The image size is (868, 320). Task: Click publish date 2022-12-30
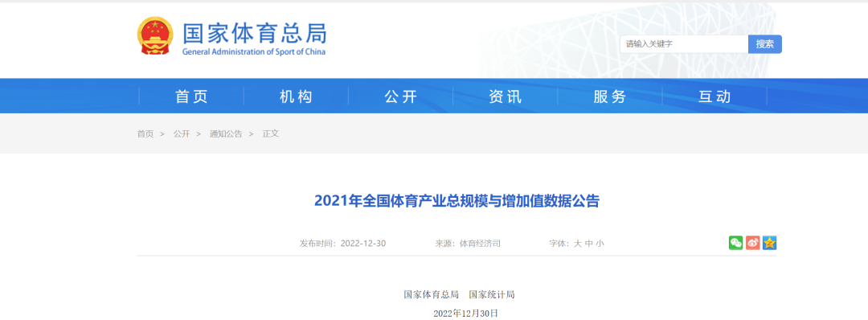pyautogui.click(x=363, y=243)
